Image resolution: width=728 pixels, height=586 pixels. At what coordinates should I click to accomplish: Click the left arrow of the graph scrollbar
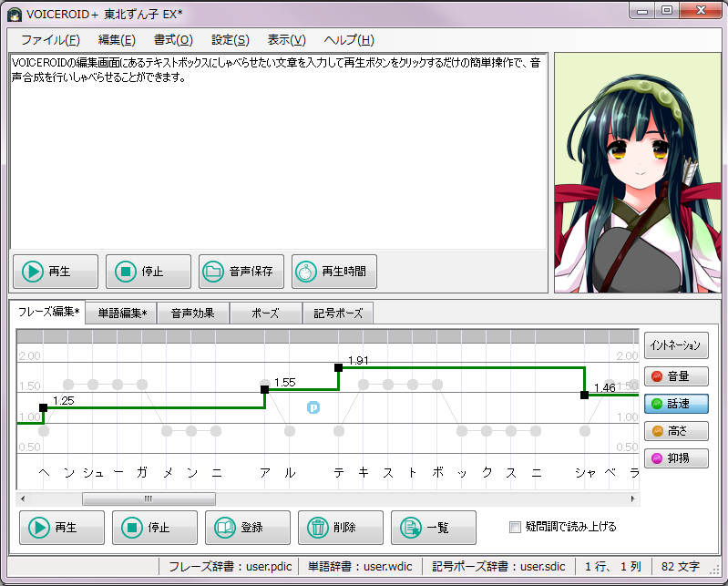23,499
